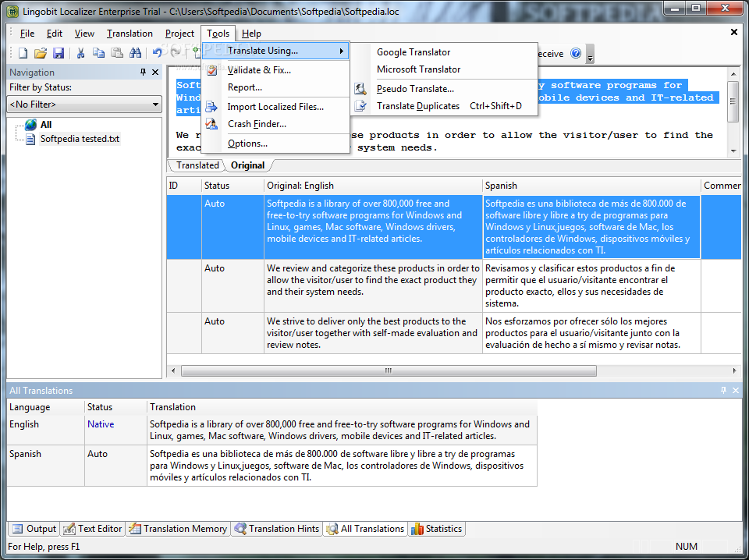Image resolution: width=749 pixels, height=560 pixels.
Task: Close the document with the menu-bar X
Action: [x=734, y=32]
